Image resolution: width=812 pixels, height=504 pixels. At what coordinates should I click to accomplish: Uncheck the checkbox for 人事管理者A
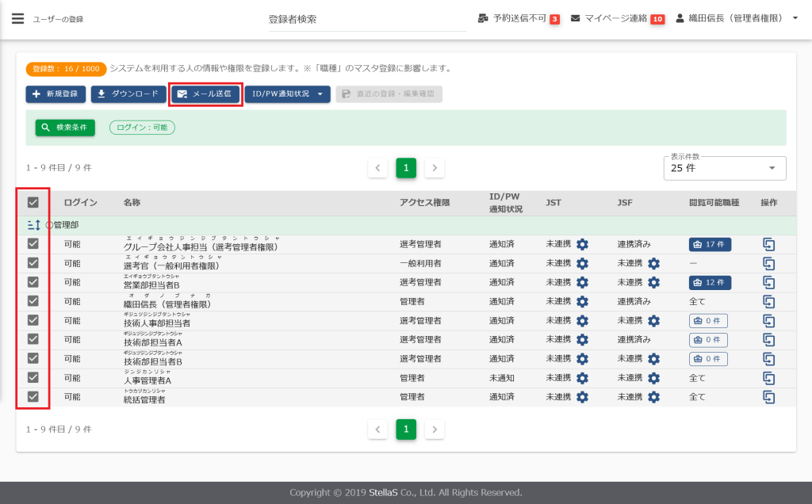coord(33,378)
